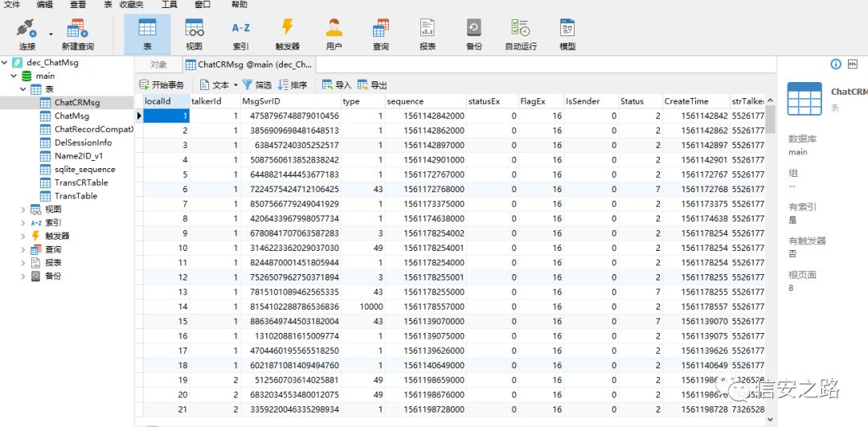Image resolution: width=868 pixels, height=427 pixels.
Task: Open New Query (新建查询) from toolbar
Action: pyautogui.click(x=77, y=33)
